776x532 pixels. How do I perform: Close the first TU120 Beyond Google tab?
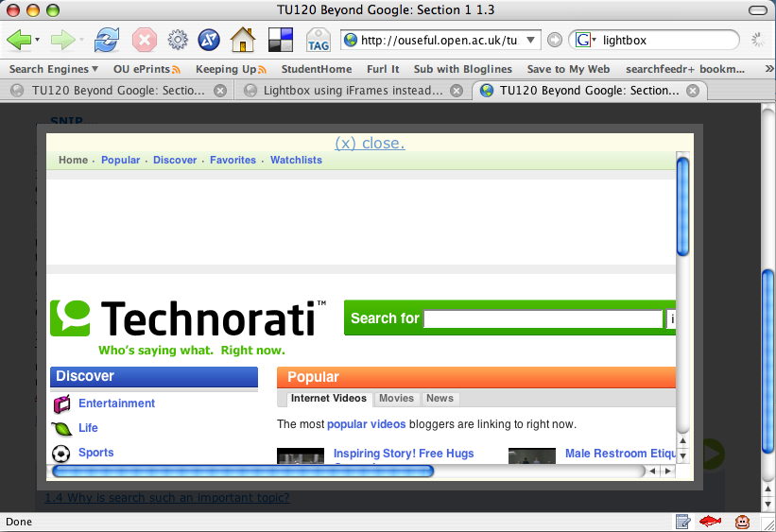[x=219, y=91]
